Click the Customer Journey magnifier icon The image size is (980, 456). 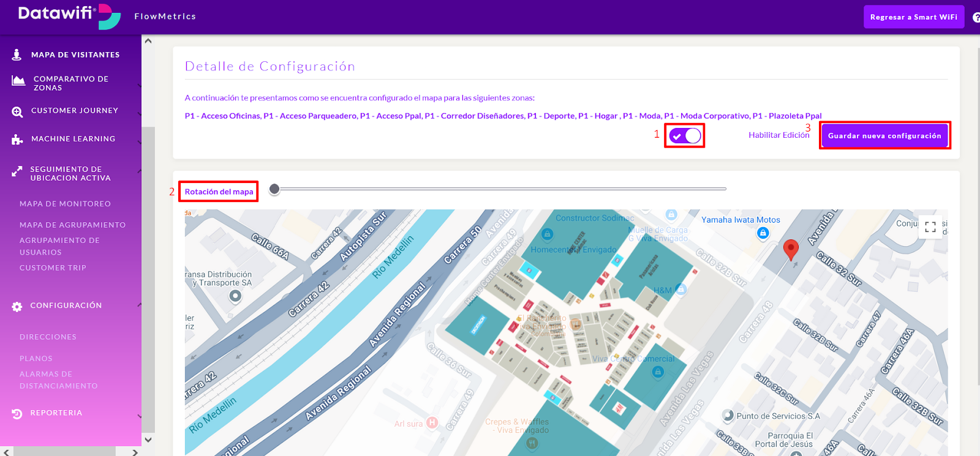(x=17, y=112)
